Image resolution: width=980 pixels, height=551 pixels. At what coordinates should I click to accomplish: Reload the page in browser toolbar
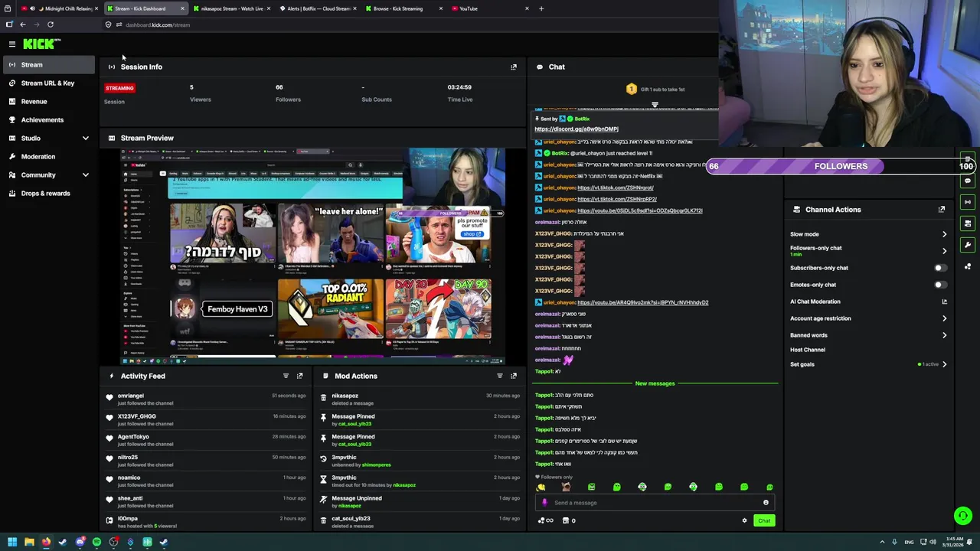[51, 24]
